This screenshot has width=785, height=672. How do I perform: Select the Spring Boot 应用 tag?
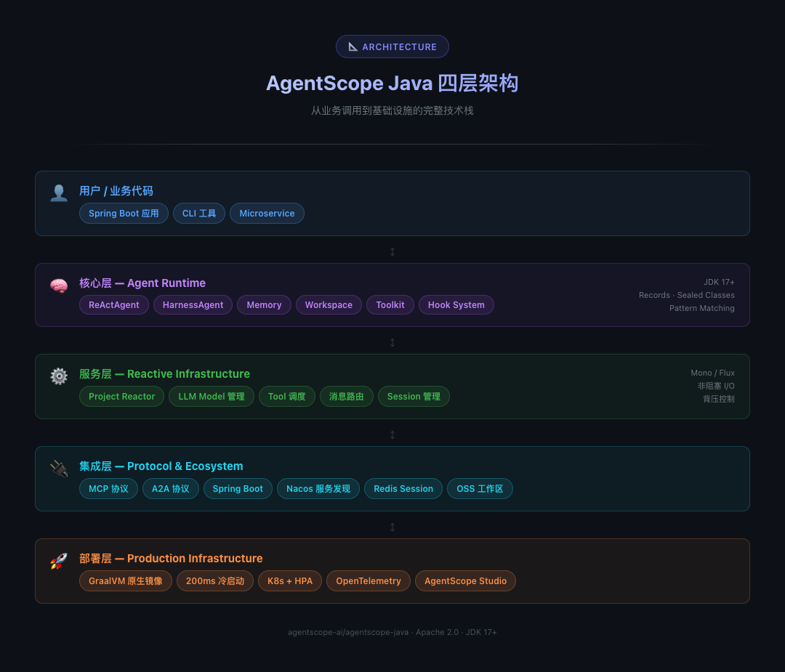coord(124,213)
